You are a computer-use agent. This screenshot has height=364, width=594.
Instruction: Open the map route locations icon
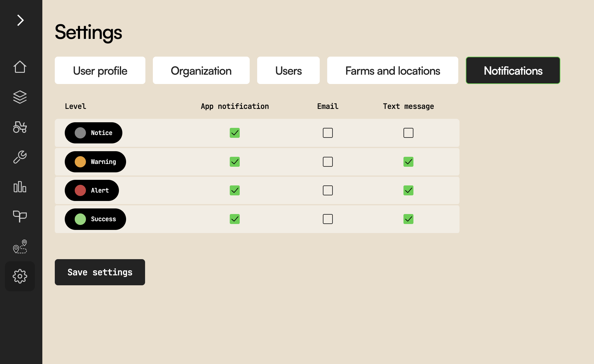coord(20,246)
